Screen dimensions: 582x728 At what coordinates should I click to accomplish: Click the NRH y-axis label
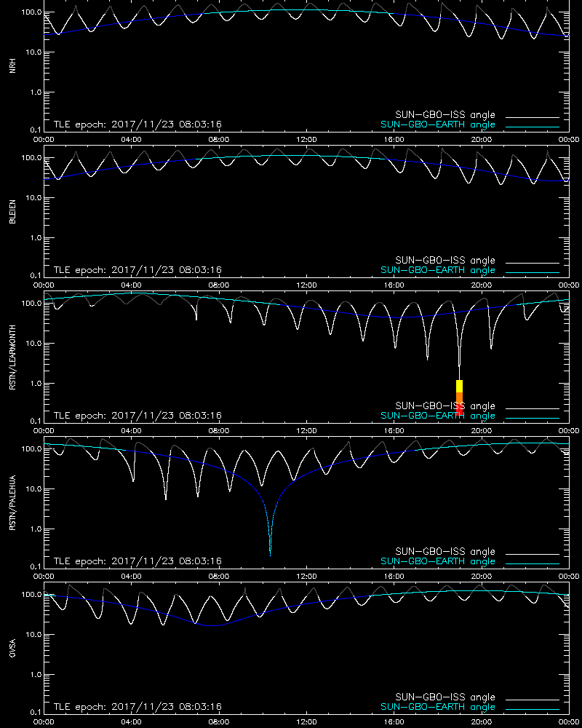[12, 66]
